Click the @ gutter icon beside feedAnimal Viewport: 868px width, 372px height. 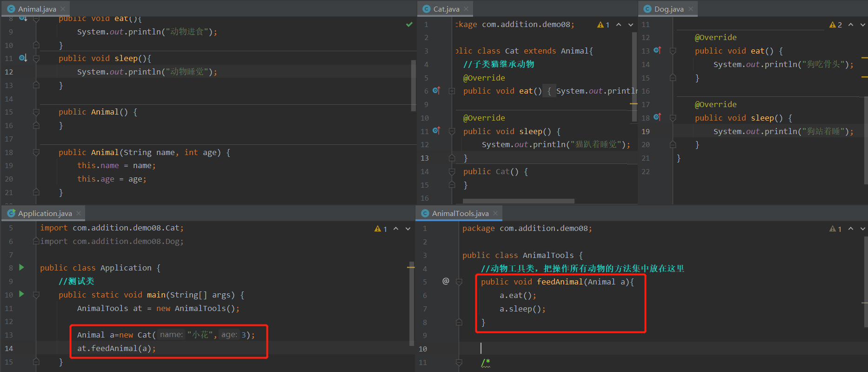[446, 281]
